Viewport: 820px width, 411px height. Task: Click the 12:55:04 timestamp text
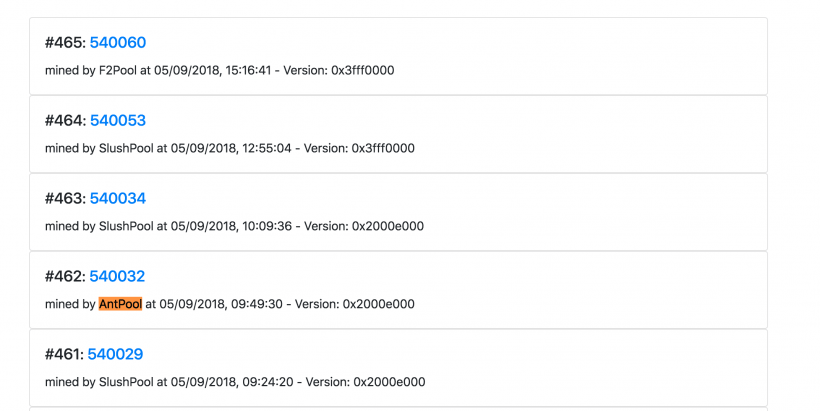tap(269, 148)
